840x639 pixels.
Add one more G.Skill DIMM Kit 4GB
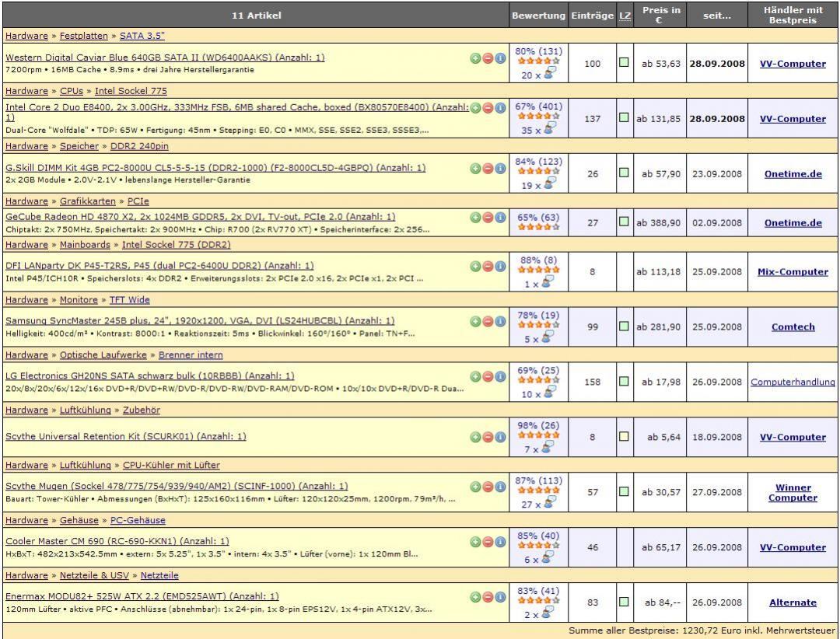[x=475, y=169]
